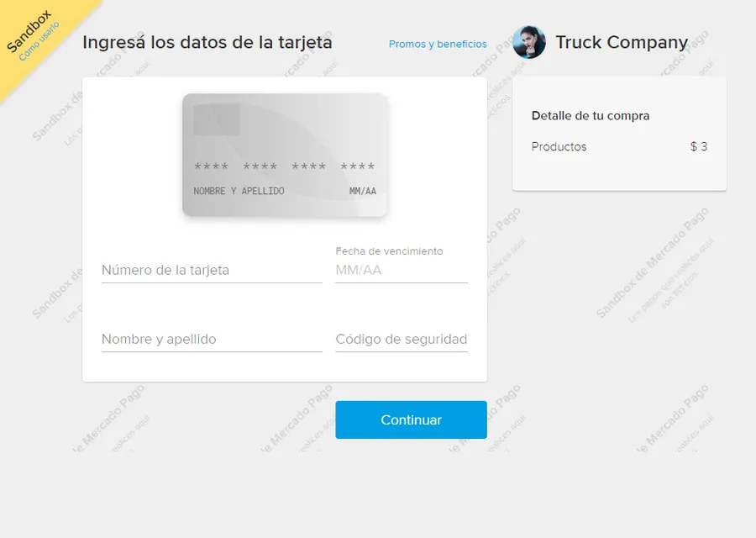Click the masked card number on preview

285,167
